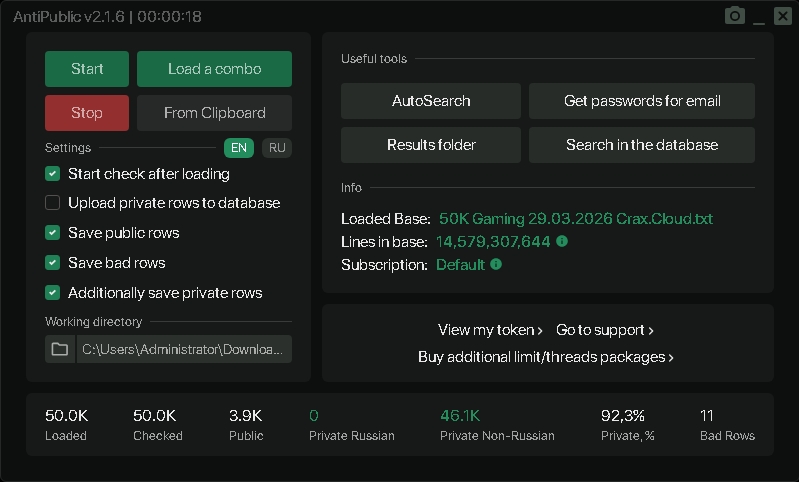The width and height of the screenshot is (799, 482).
Task: Uncheck Additionally save private rows
Action: tap(53, 293)
